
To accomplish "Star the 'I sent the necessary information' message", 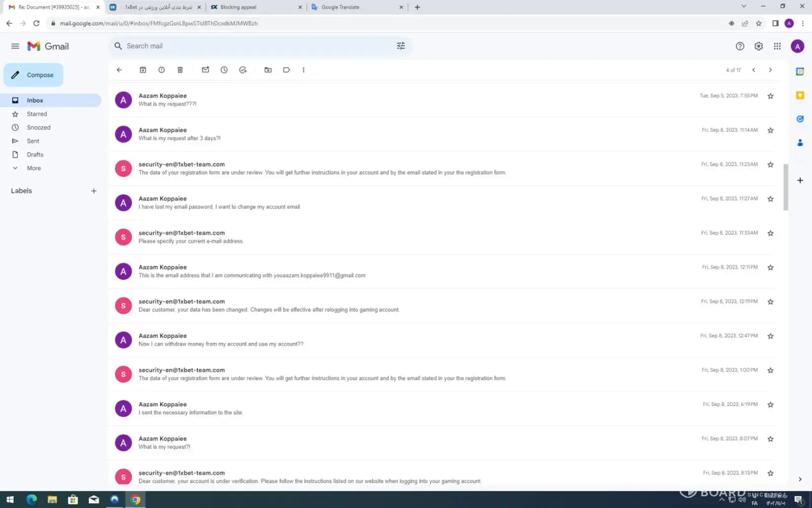I will tap(770, 405).
